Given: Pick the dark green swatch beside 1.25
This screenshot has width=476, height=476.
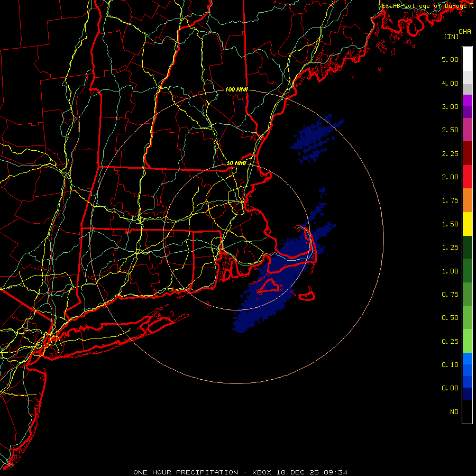Looking at the screenshot, I should click(467, 248).
